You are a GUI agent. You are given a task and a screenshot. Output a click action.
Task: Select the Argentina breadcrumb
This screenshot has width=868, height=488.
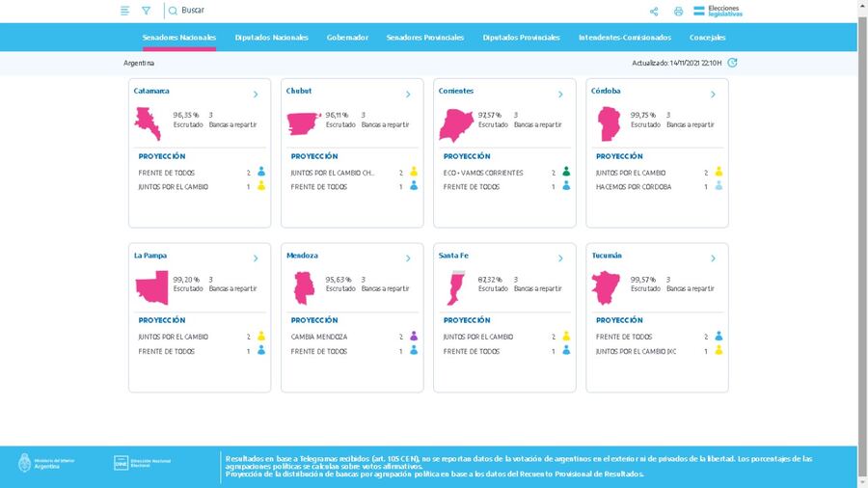point(139,63)
